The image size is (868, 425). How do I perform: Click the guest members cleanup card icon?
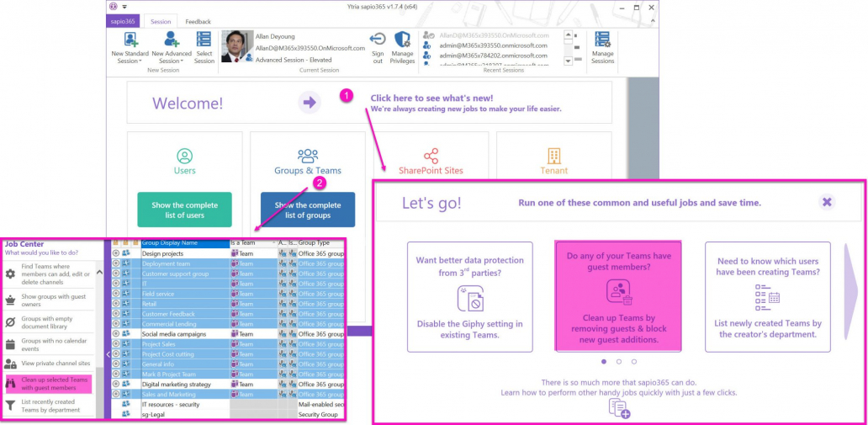[618, 293]
